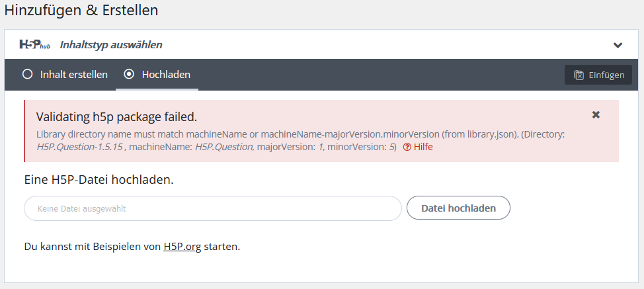This screenshot has height=289, width=644.
Task: Click the Inhaltstyp auswählen header title
Action: coord(111,45)
